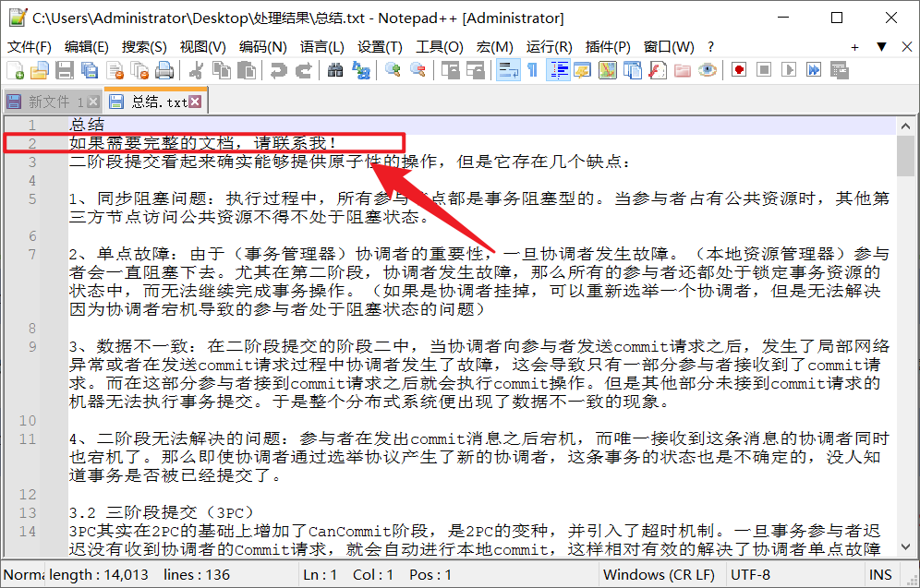The height and width of the screenshot is (588, 920).
Task: Open the Document Map icon
Action: [608, 70]
